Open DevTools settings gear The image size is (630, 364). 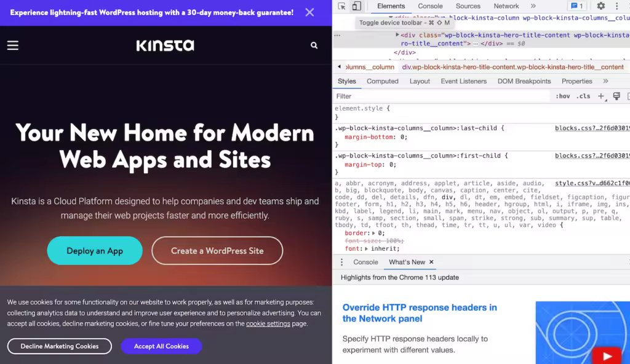[x=600, y=6]
